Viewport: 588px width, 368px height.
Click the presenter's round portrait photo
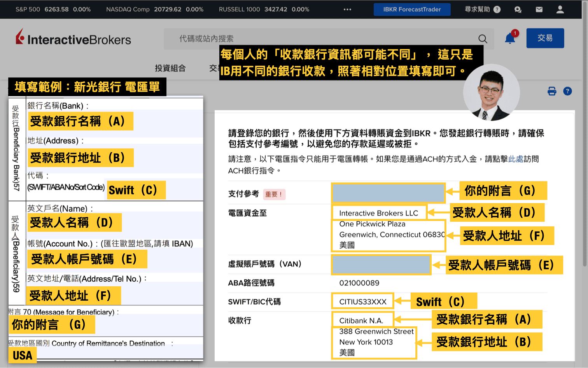[492, 92]
